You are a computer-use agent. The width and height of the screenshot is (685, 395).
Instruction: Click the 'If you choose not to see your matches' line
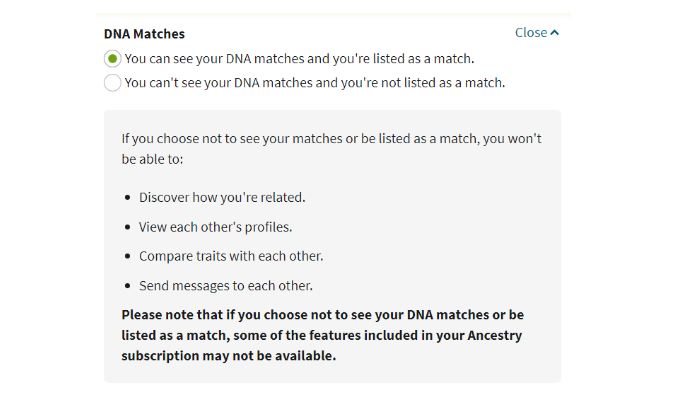332,139
